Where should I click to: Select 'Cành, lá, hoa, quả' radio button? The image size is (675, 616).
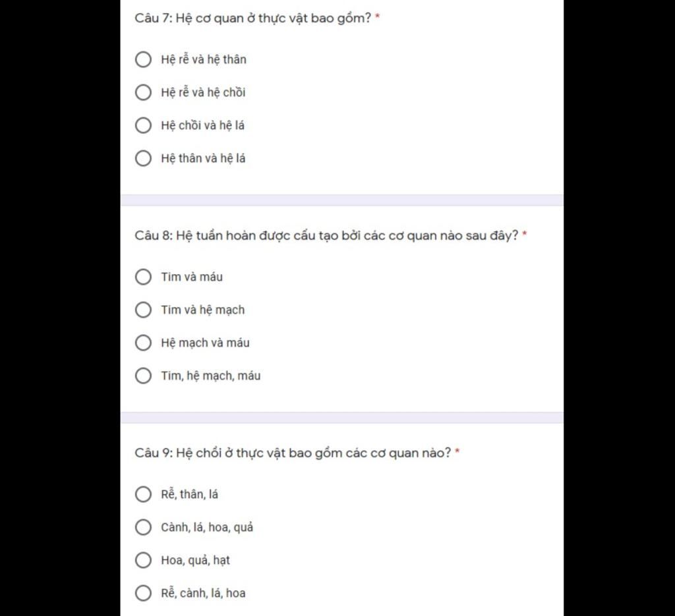143,527
